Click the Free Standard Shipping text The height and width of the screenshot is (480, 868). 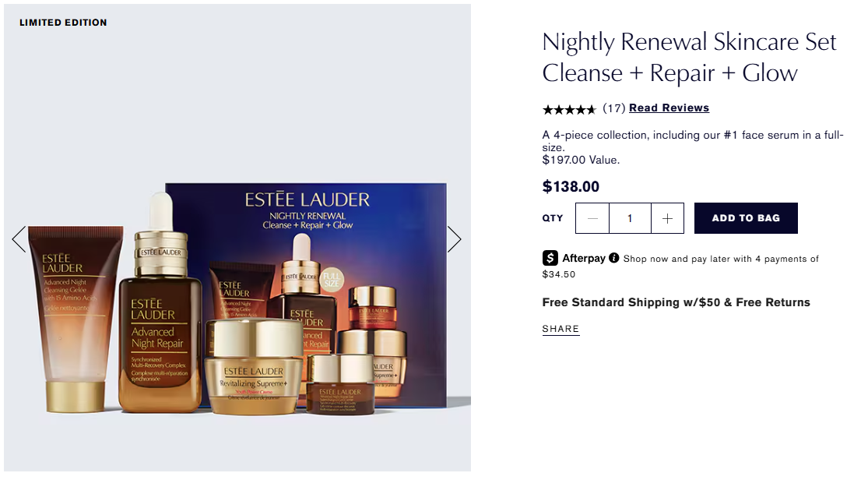coord(676,302)
